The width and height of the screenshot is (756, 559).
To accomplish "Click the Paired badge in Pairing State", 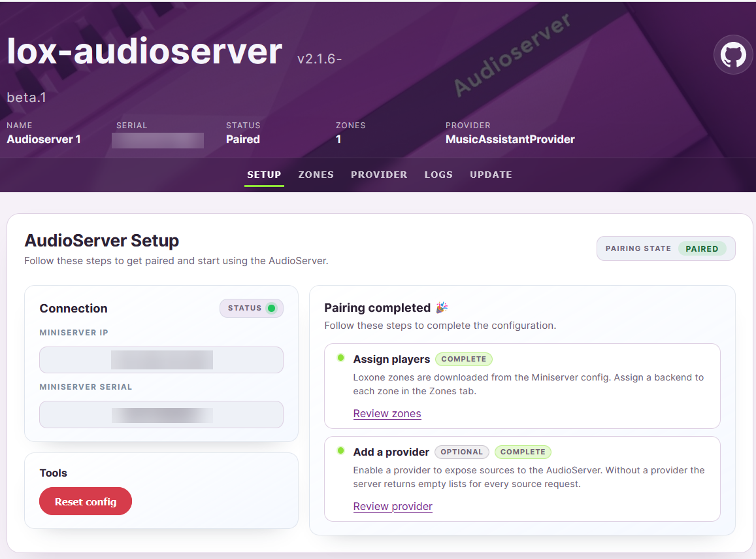I will 702,248.
